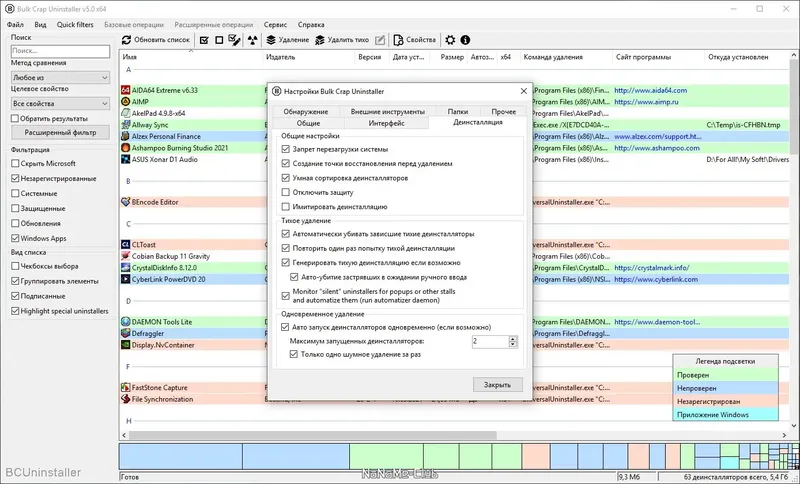This screenshot has height=484, width=800.
Task: Click the Обновить список refresh button
Action: click(156, 40)
